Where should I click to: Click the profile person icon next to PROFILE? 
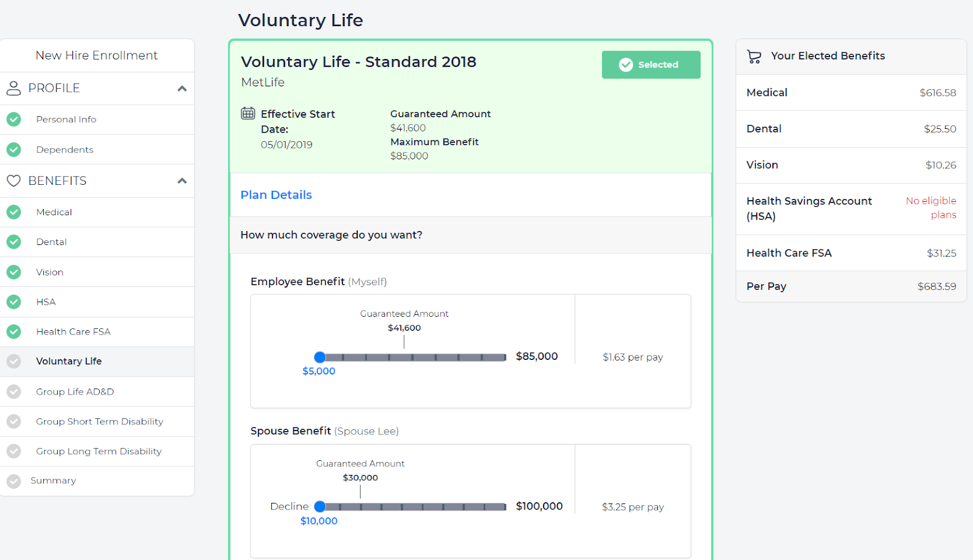(x=13, y=88)
